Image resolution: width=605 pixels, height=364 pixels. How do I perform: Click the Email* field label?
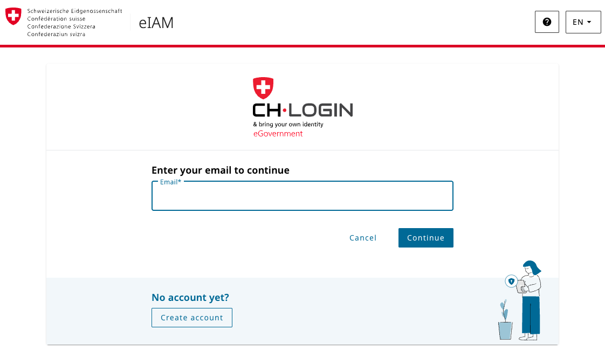[x=170, y=182]
